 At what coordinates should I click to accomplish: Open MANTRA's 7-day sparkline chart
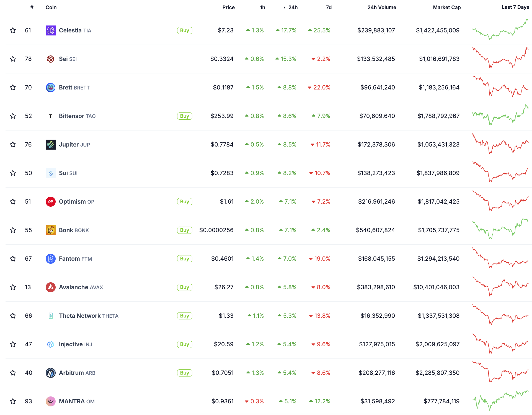[500, 400]
